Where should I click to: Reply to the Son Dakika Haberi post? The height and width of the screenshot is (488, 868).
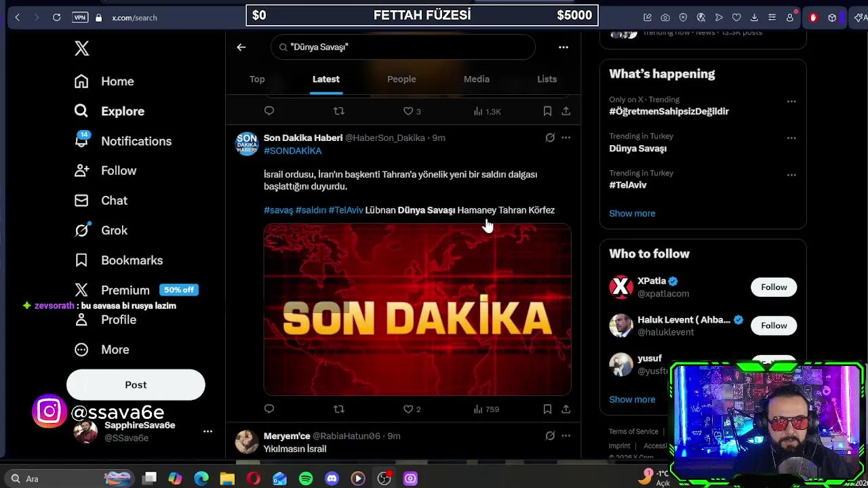(269, 409)
